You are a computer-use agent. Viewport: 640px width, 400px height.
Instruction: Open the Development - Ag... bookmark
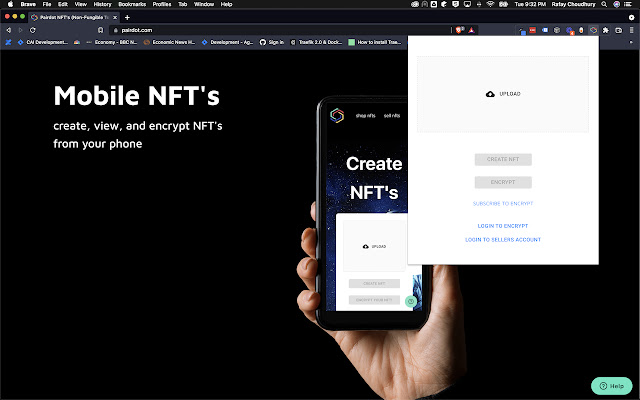point(228,42)
